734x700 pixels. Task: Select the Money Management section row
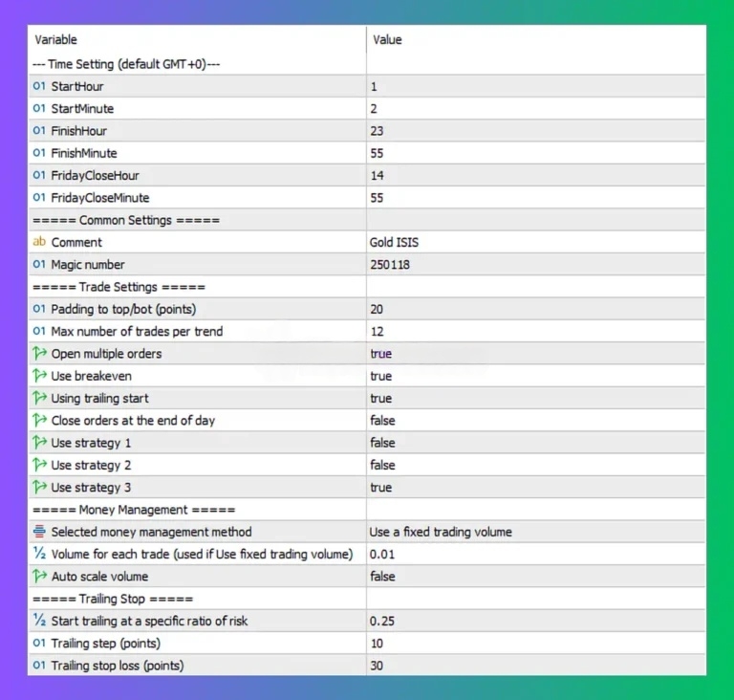tap(134, 510)
